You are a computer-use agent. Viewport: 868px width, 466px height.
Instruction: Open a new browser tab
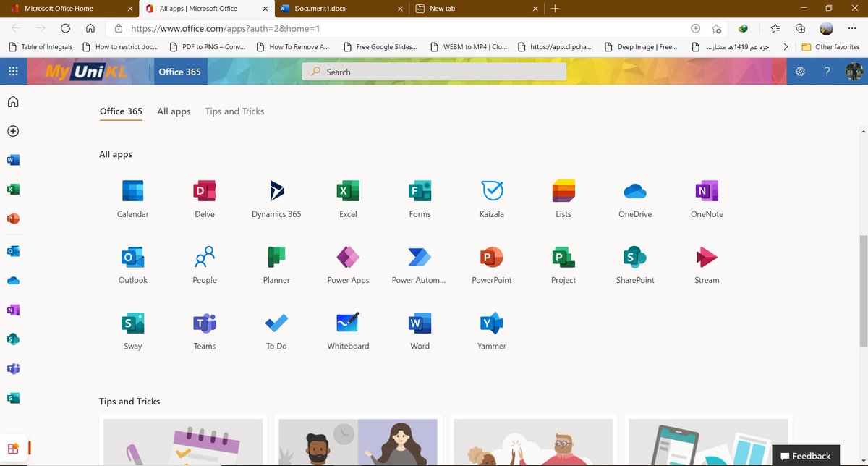[555, 9]
